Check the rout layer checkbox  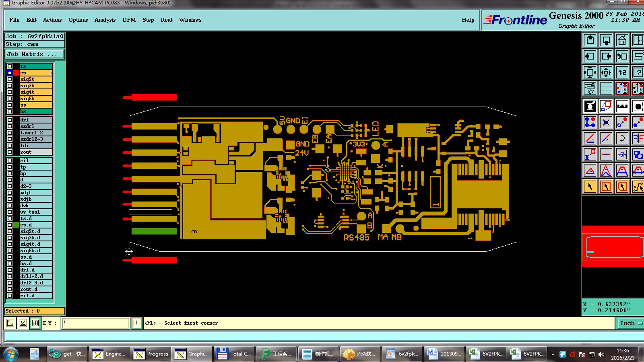tap(10, 152)
